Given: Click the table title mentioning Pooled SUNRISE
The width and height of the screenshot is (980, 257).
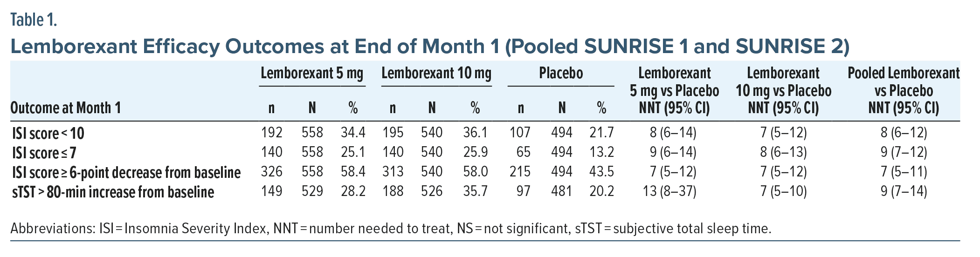Looking at the screenshot, I should (429, 47).
